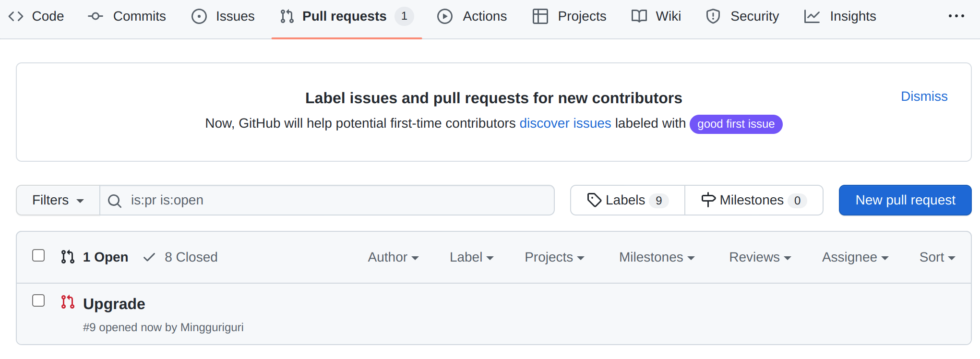
Task: Open the three-dots overflow menu
Action: [956, 16]
